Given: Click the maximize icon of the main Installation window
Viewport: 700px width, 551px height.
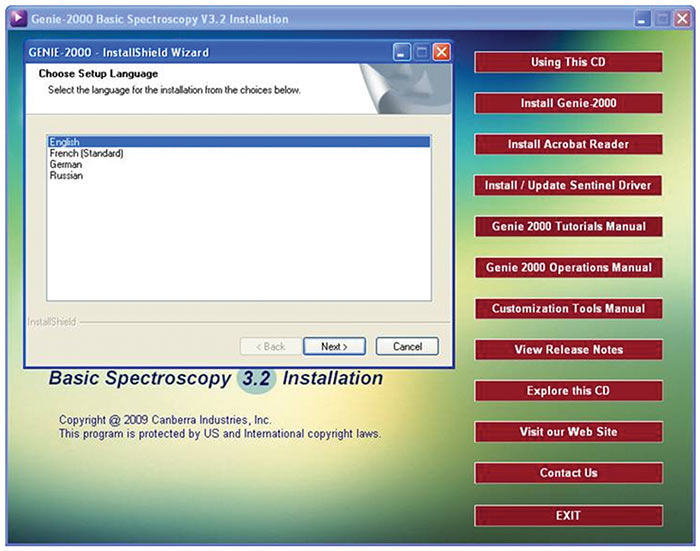Looking at the screenshot, I should [662, 19].
